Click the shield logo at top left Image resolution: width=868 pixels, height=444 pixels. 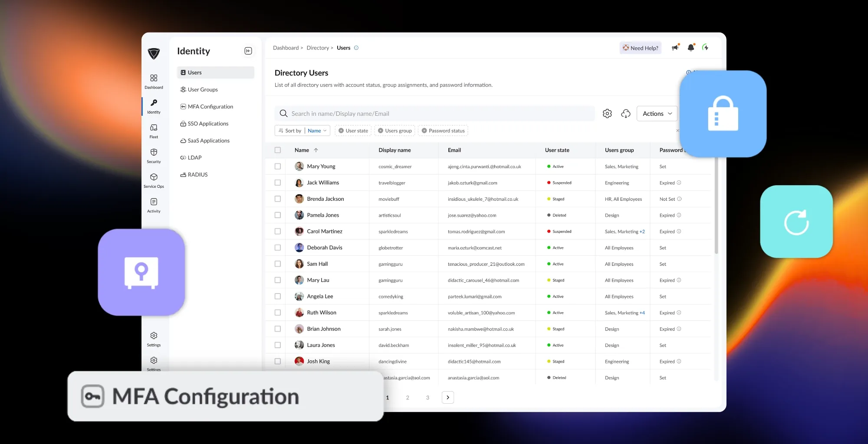(x=154, y=54)
